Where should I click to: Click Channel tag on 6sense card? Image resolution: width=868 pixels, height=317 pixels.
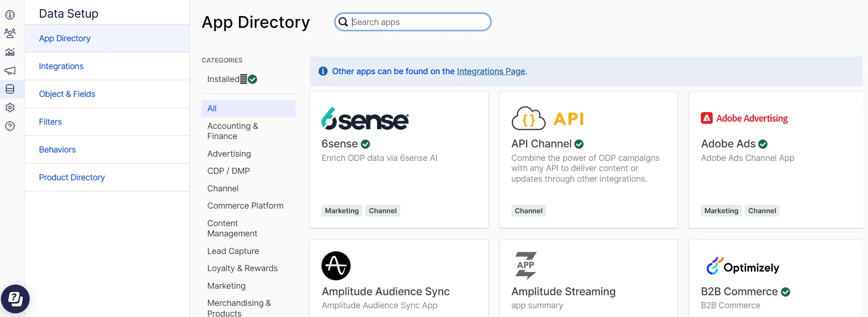pyautogui.click(x=383, y=211)
